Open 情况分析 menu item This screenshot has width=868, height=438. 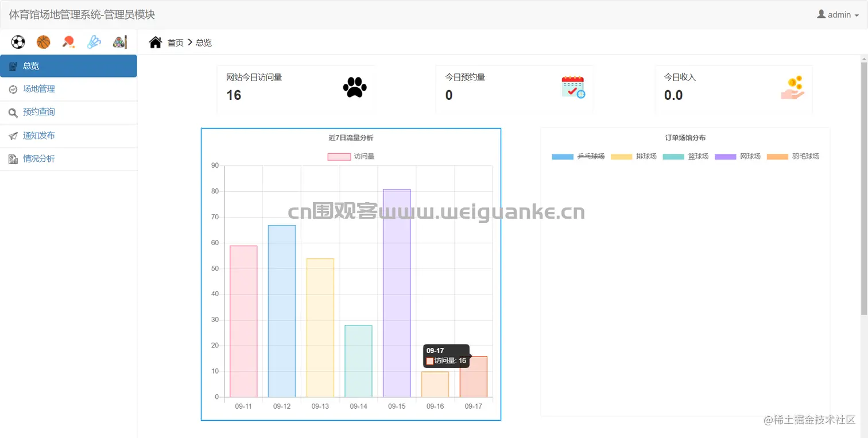point(68,159)
